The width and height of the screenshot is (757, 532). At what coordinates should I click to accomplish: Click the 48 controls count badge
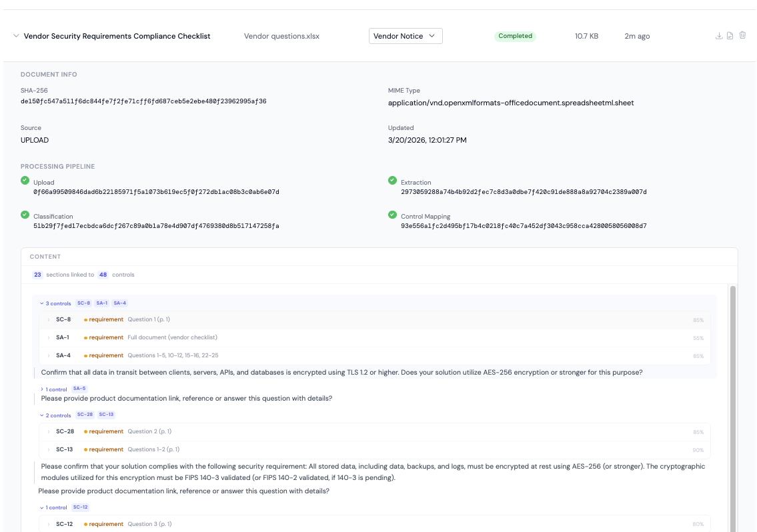tap(103, 275)
